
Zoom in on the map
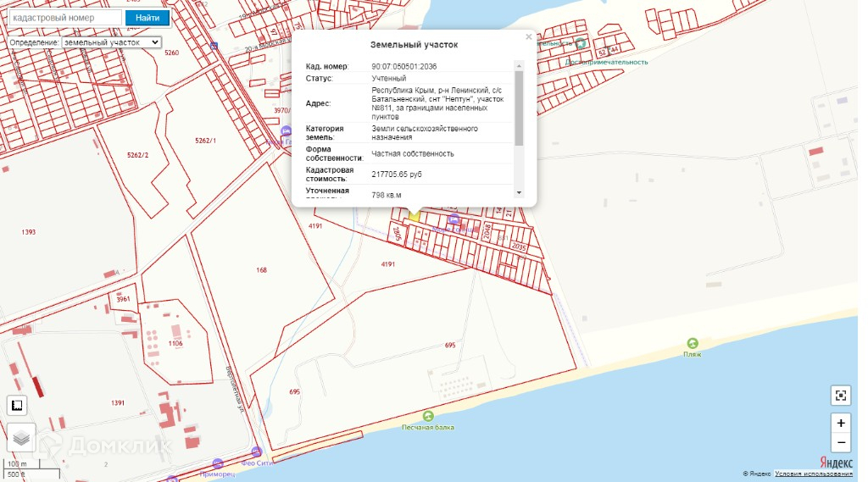point(840,423)
